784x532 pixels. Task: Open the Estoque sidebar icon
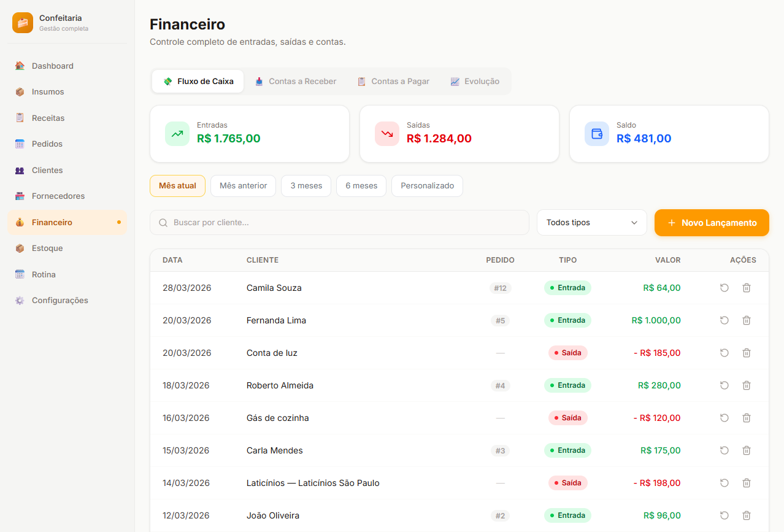click(x=20, y=248)
